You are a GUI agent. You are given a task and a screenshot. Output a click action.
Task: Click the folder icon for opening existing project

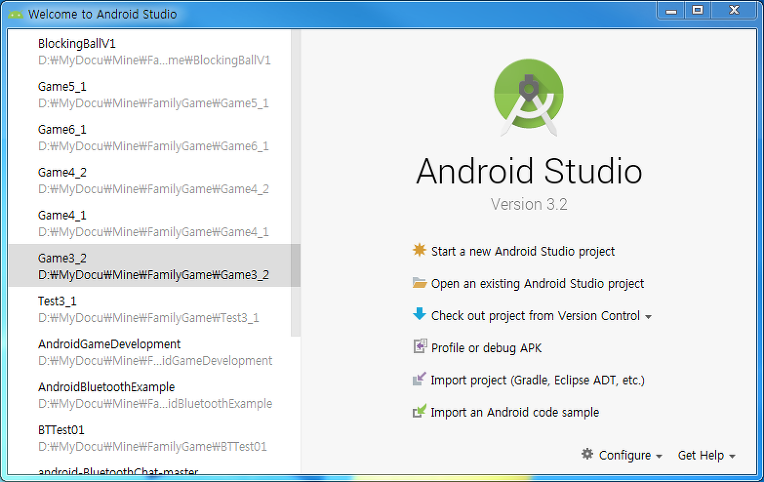point(419,283)
